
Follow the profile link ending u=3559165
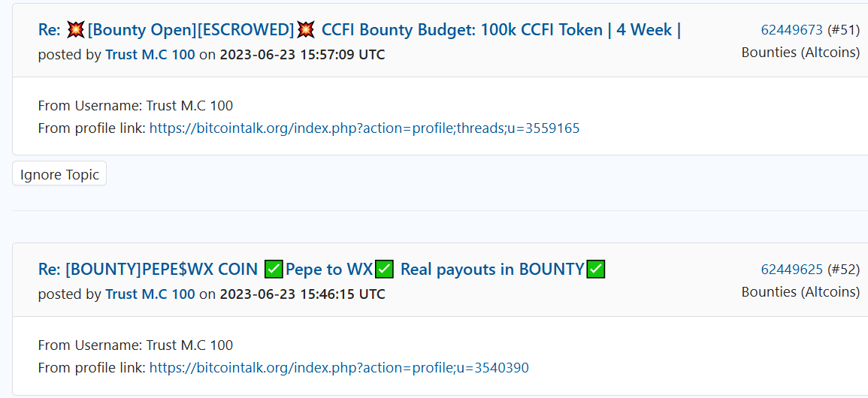[364, 128]
